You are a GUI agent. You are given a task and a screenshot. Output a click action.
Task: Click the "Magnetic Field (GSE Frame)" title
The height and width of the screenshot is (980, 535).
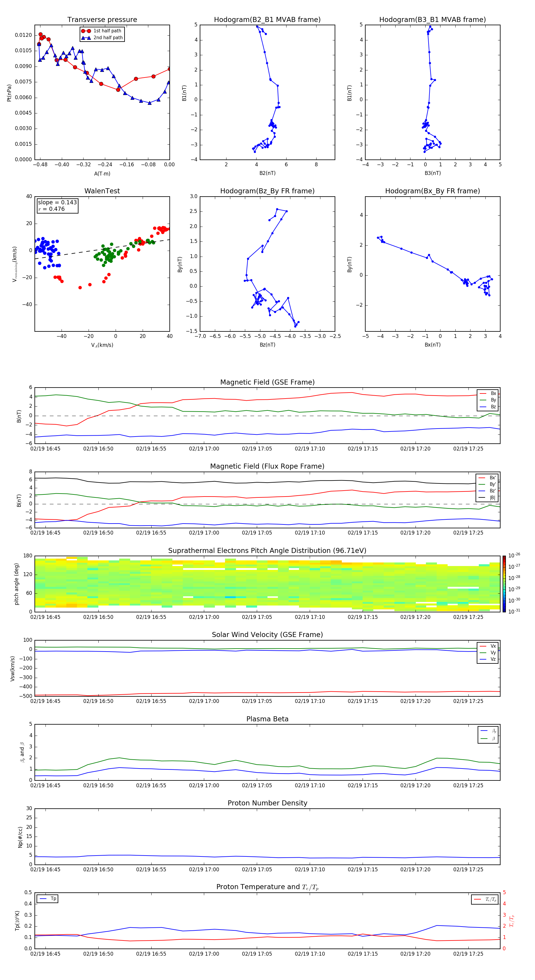click(x=267, y=382)
